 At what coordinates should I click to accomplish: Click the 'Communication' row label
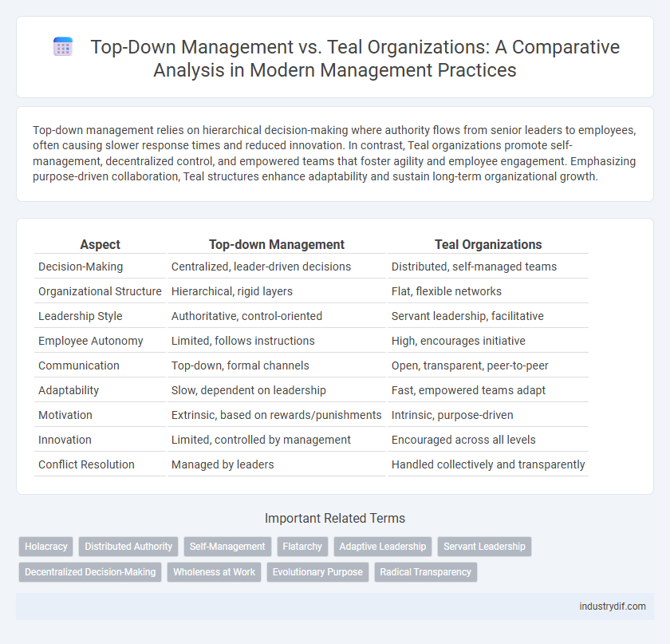79,365
